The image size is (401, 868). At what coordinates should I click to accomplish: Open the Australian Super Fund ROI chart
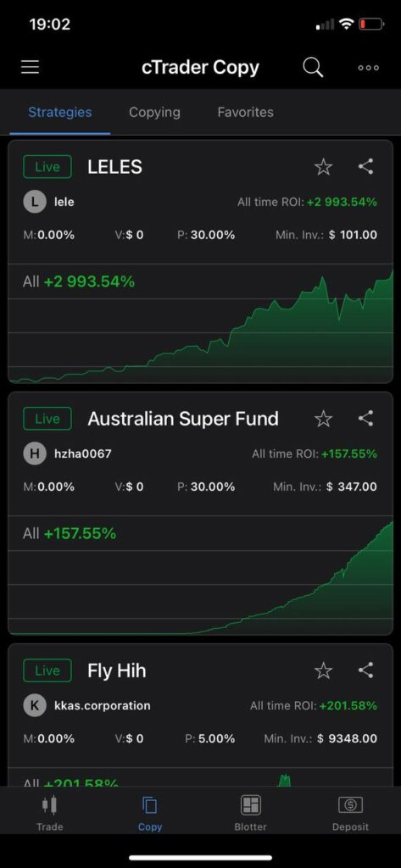[x=200, y=576]
